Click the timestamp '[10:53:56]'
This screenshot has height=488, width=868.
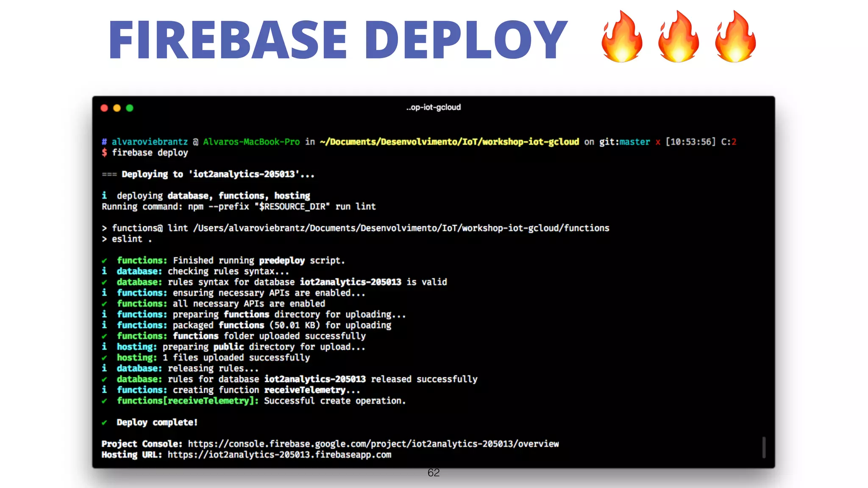coord(690,142)
